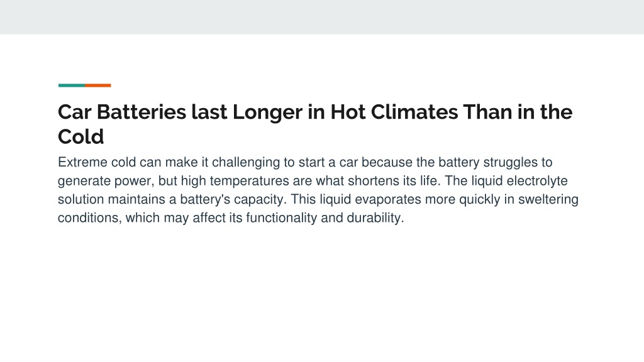Click the word 'Cold' in the title
This screenshot has height=362, width=644.
81,136
